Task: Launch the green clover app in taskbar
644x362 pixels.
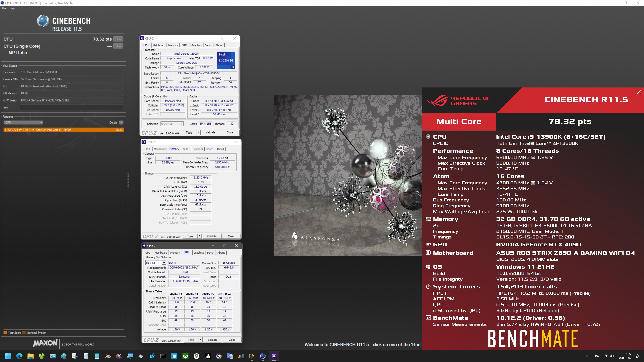Action: pos(41,356)
